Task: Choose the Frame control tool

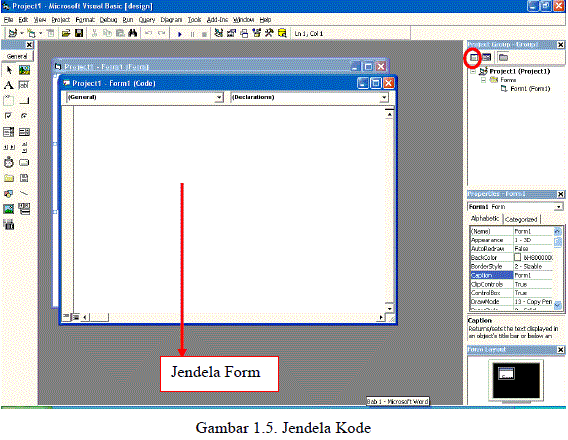Action: [9, 100]
